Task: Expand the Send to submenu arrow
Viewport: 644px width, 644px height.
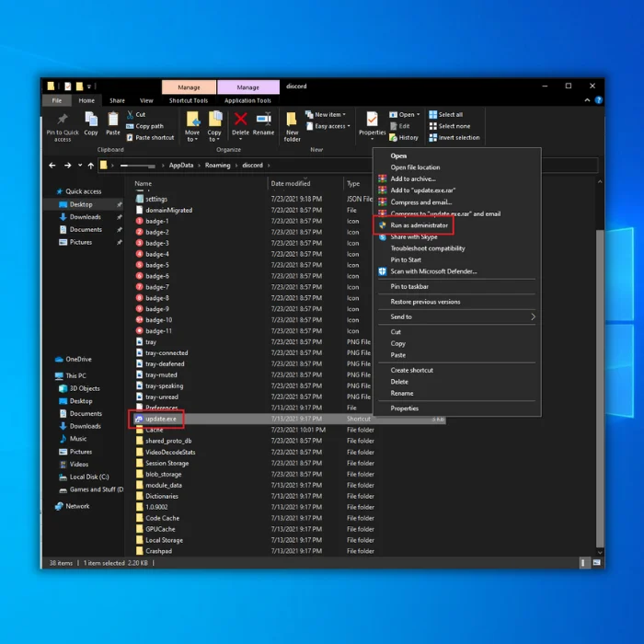Action: (533, 316)
